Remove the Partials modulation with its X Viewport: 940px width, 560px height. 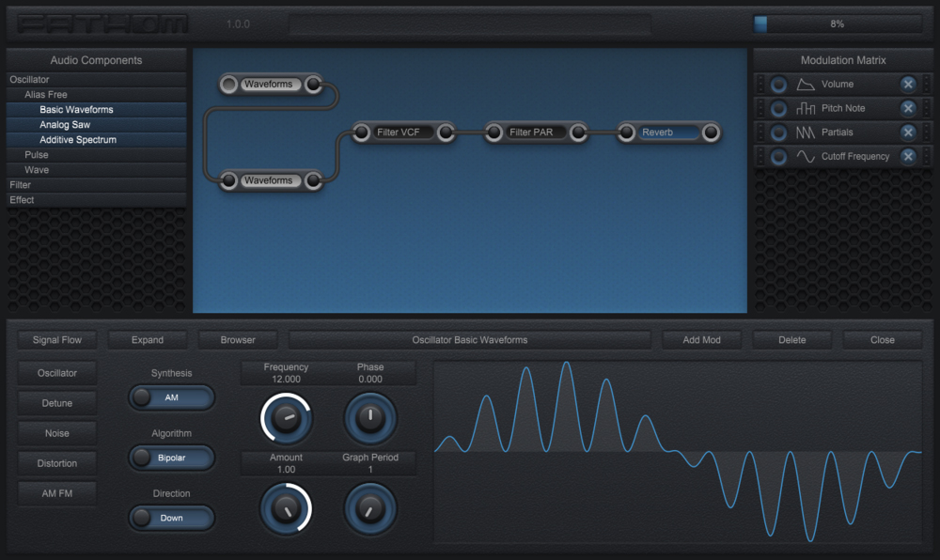pos(908,132)
